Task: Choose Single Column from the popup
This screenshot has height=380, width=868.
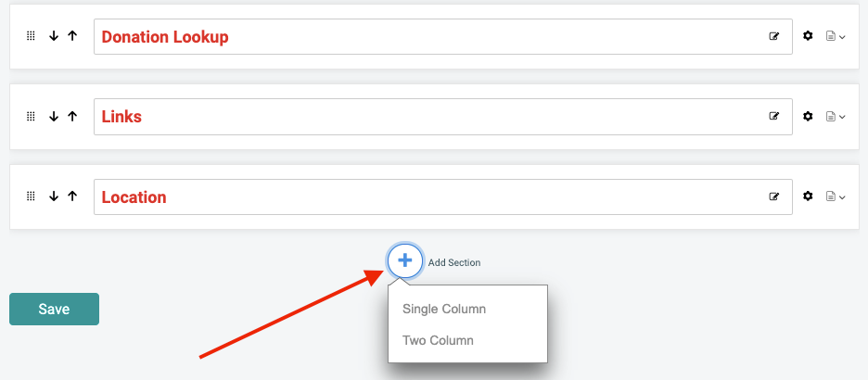Action: [444, 309]
